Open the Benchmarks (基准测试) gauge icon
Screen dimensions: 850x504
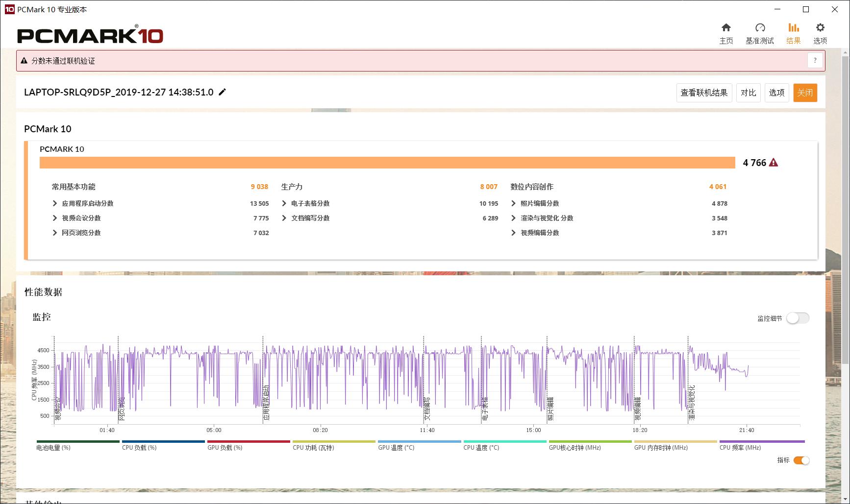(759, 28)
